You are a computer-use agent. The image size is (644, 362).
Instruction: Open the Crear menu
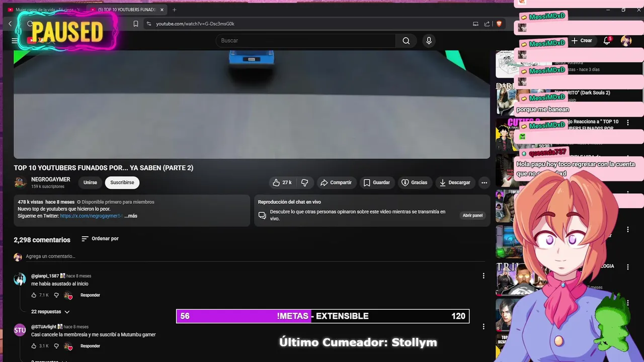582,41
